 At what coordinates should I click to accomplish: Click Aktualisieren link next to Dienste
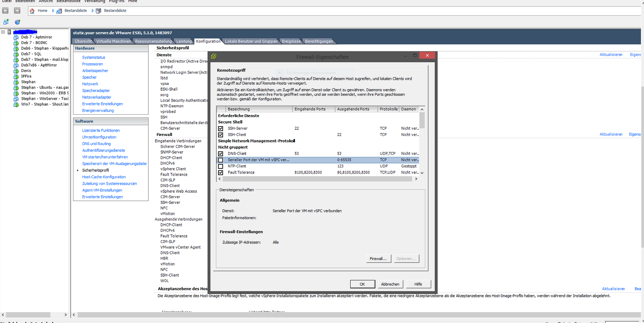pyautogui.click(x=611, y=54)
